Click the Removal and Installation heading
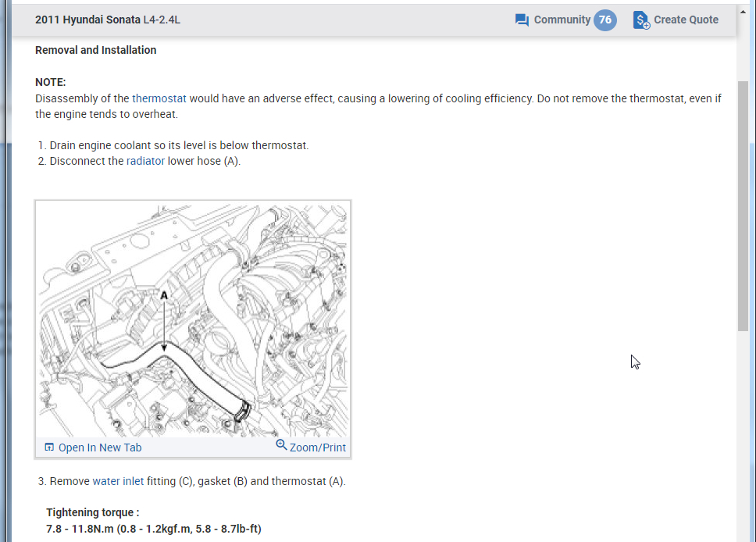This screenshot has height=542, width=756. coord(95,50)
